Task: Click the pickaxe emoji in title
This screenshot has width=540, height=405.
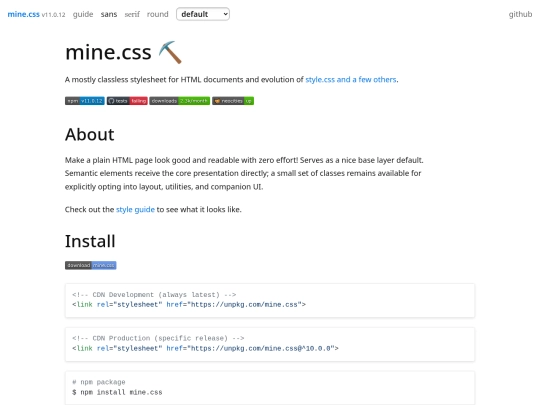Action: click(170, 52)
